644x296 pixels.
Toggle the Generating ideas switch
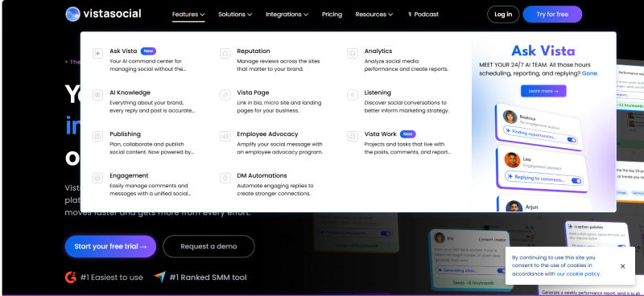click(502, 271)
